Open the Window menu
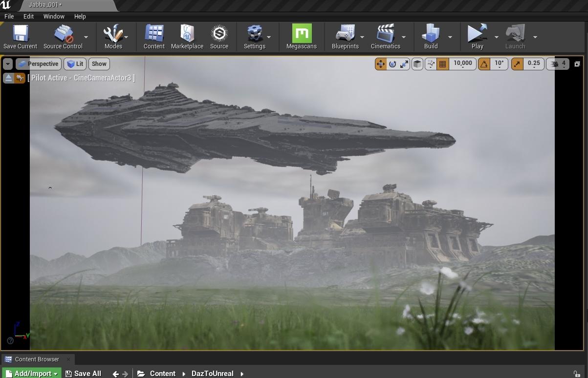The image size is (588, 378). click(54, 17)
